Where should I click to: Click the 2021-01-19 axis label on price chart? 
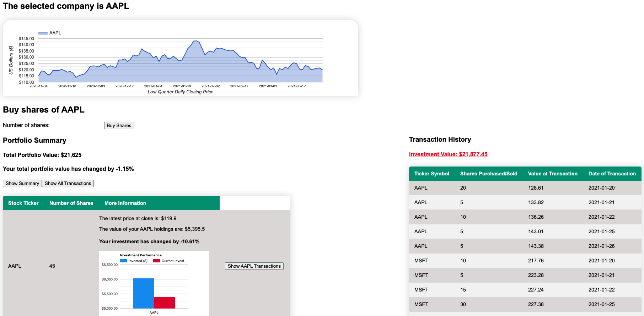tap(182, 86)
